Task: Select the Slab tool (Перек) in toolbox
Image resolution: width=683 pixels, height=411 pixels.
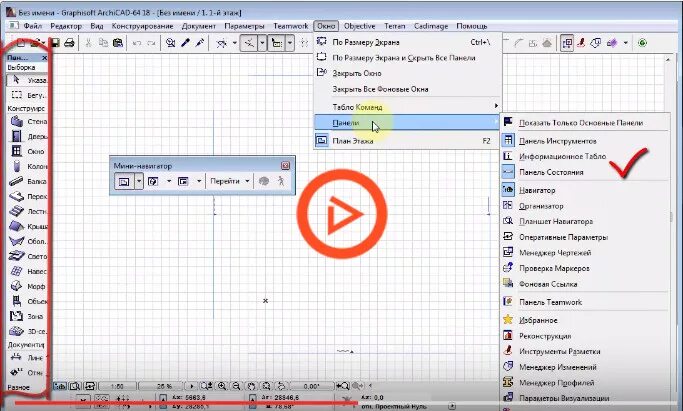Action: (x=28, y=196)
